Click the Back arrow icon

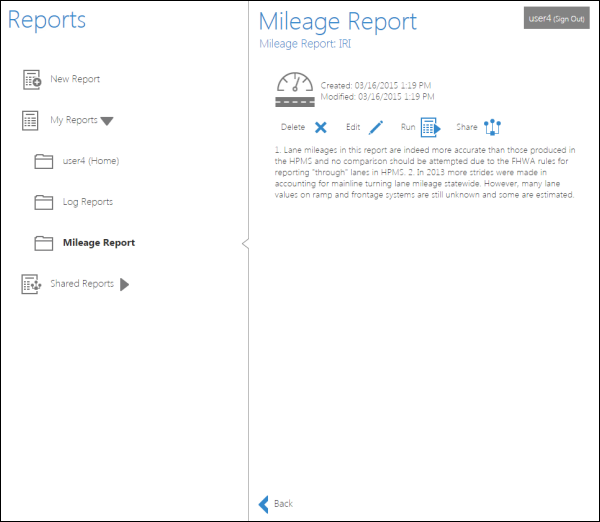264,503
